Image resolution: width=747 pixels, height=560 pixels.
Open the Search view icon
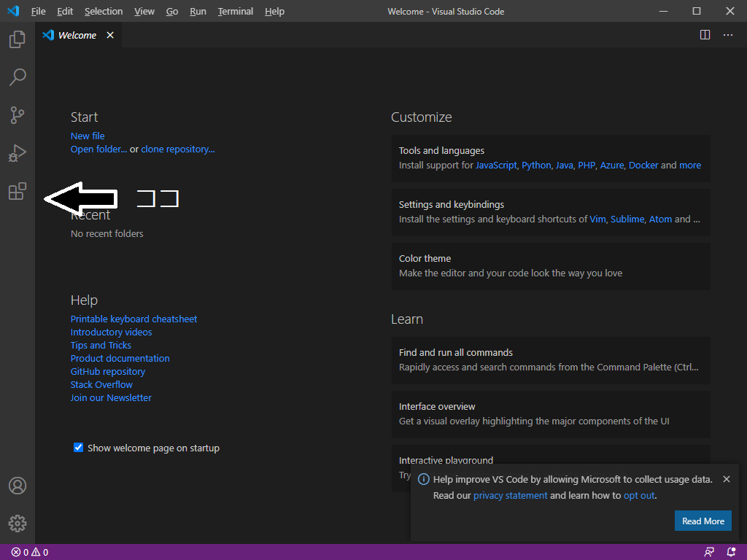tap(18, 77)
